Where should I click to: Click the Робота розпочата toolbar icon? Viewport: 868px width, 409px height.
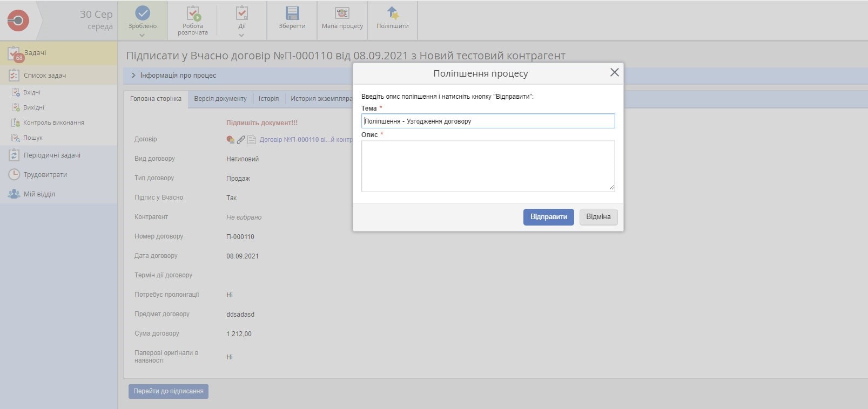point(193,14)
